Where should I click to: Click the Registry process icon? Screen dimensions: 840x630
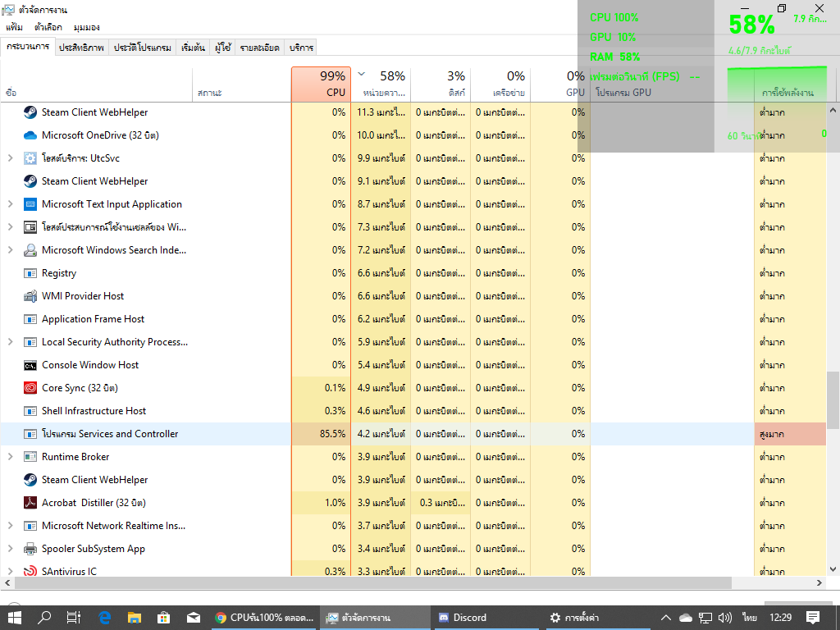coord(30,273)
